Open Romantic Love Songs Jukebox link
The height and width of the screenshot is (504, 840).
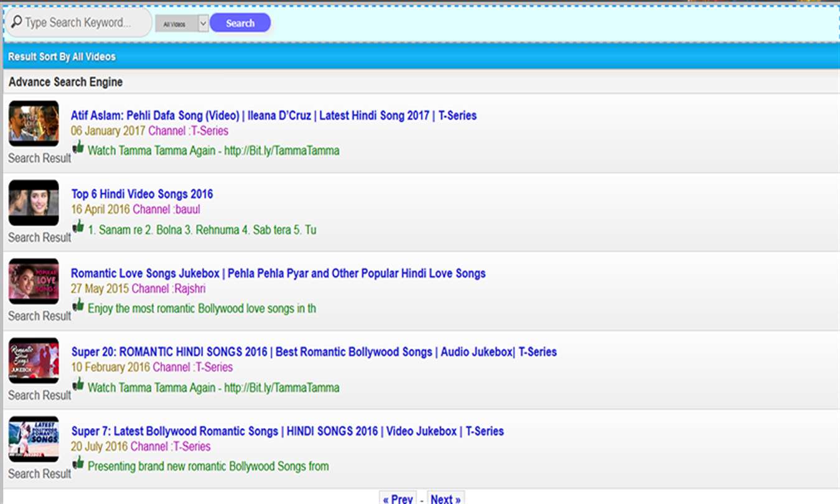pos(278,273)
